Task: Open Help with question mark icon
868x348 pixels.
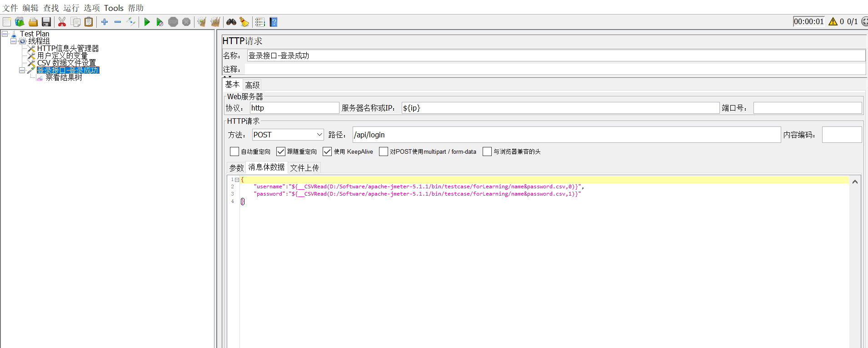Action: (274, 22)
